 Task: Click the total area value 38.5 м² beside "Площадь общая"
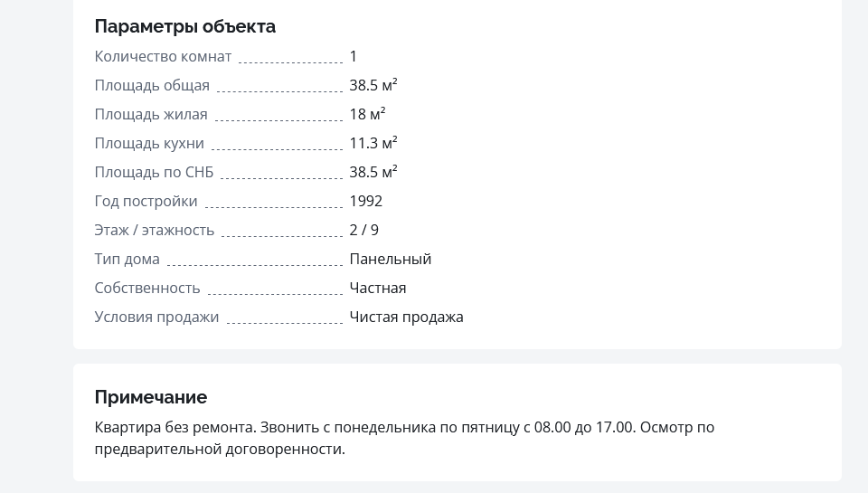coord(373,85)
